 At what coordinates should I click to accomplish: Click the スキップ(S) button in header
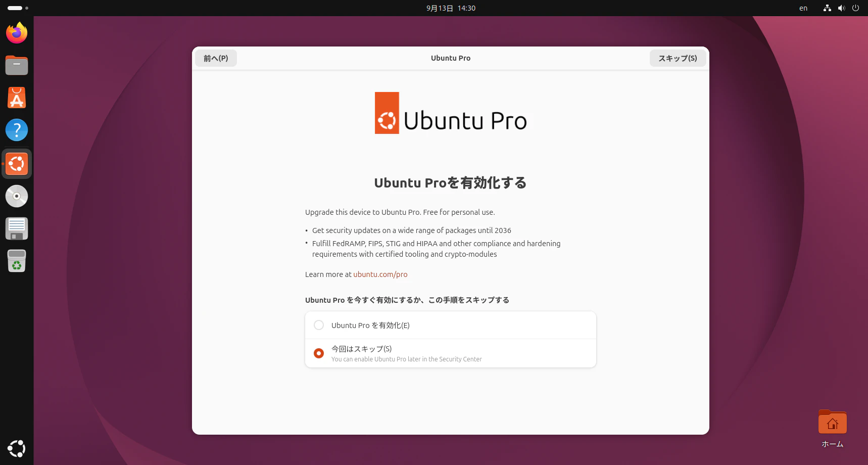pyautogui.click(x=678, y=58)
